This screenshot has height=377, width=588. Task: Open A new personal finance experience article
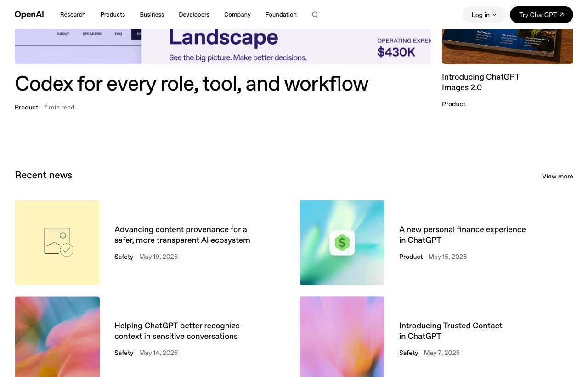coord(463,235)
